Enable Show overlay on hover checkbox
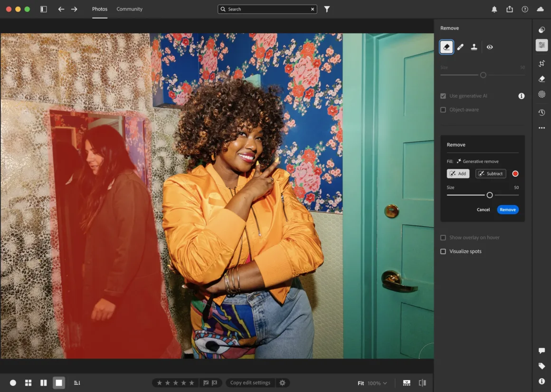The height and width of the screenshot is (392, 551). pos(443,238)
